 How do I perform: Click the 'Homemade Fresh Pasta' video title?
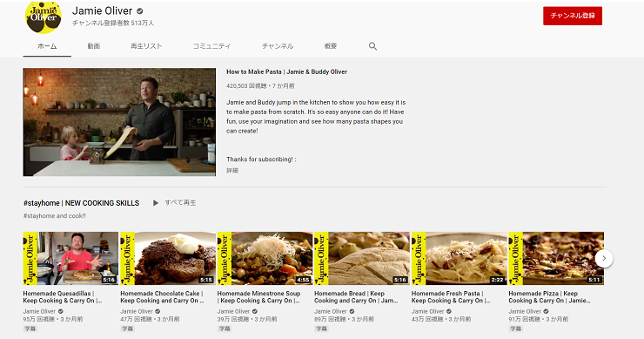(x=451, y=297)
